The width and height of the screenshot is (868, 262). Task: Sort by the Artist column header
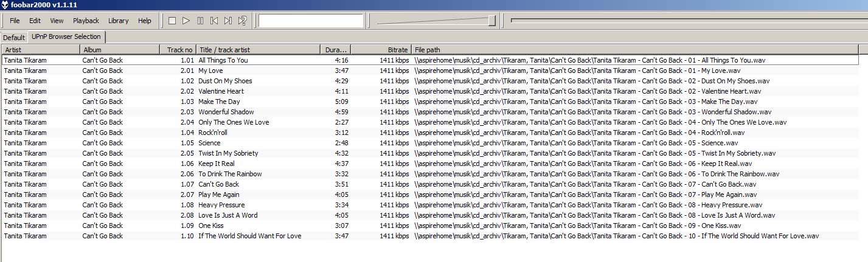[40, 50]
